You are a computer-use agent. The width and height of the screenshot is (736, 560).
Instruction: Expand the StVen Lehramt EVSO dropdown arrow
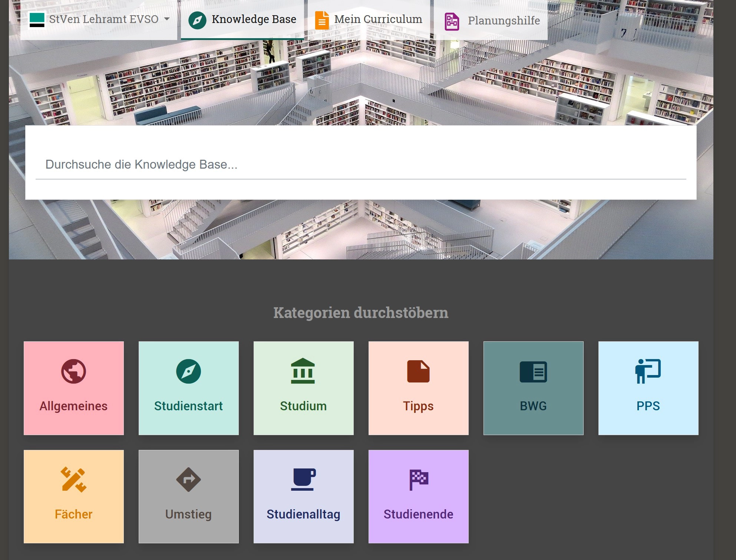[x=167, y=19]
